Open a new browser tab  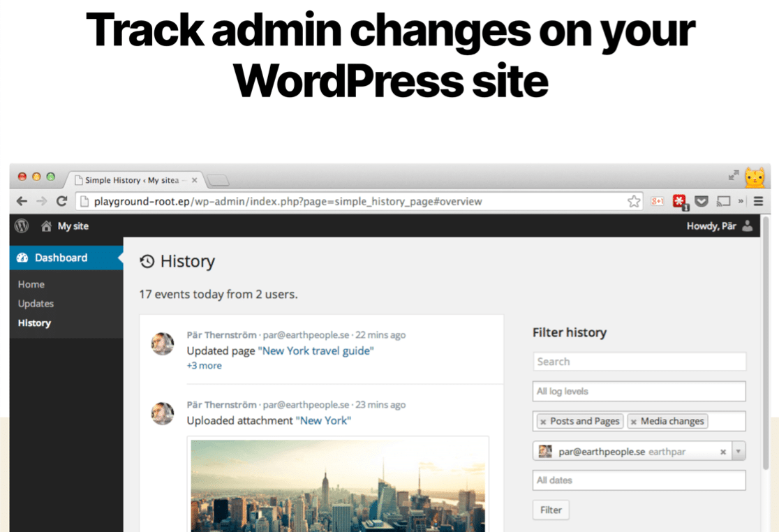click(x=218, y=180)
